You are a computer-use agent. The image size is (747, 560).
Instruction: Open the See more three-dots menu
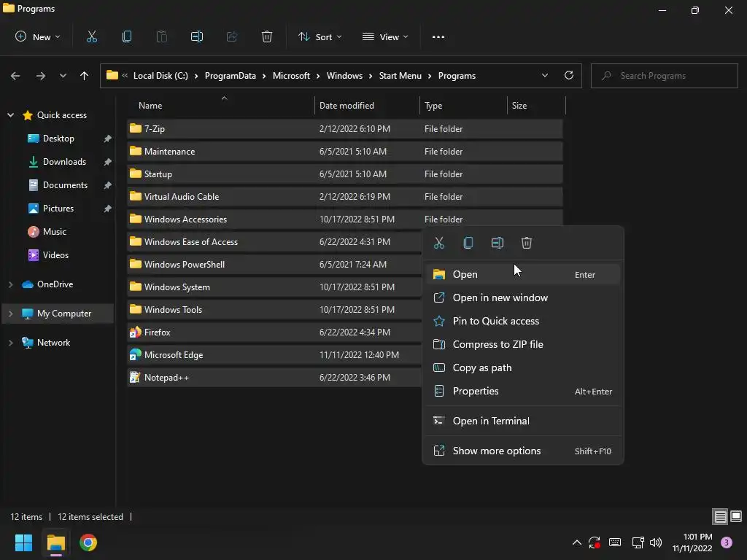pos(438,36)
